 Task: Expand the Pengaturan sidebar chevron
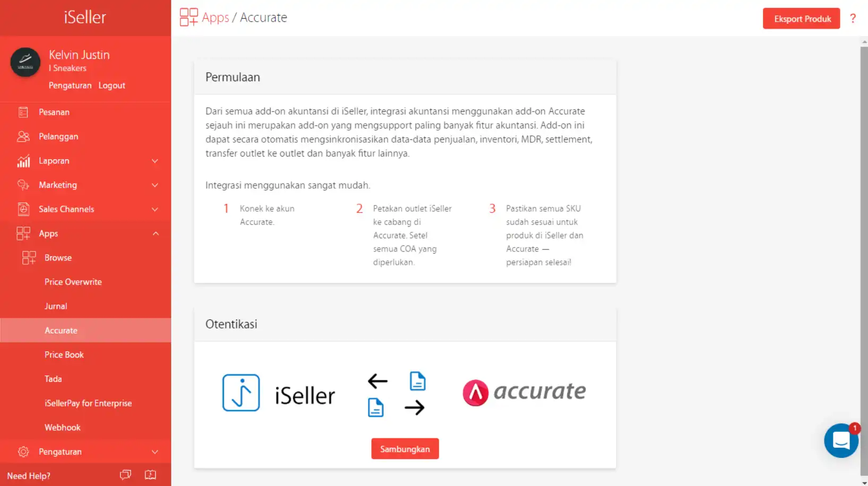tap(155, 452)
